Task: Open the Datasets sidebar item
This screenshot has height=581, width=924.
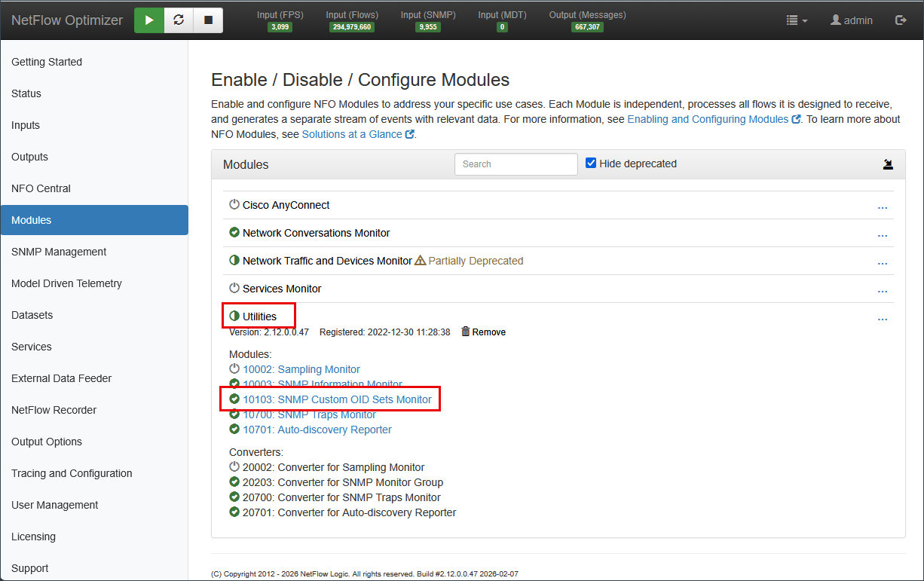Action: pos(32,315)
